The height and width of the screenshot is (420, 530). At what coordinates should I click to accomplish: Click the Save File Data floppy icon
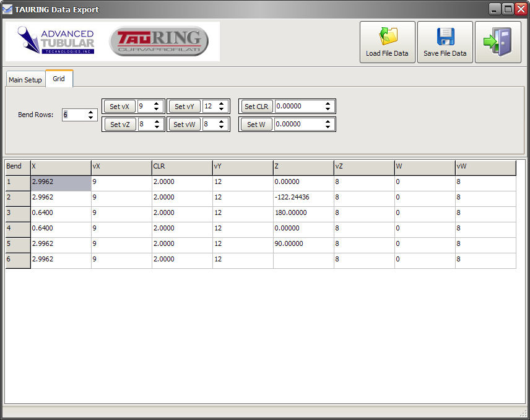click(x=445, y=42)
